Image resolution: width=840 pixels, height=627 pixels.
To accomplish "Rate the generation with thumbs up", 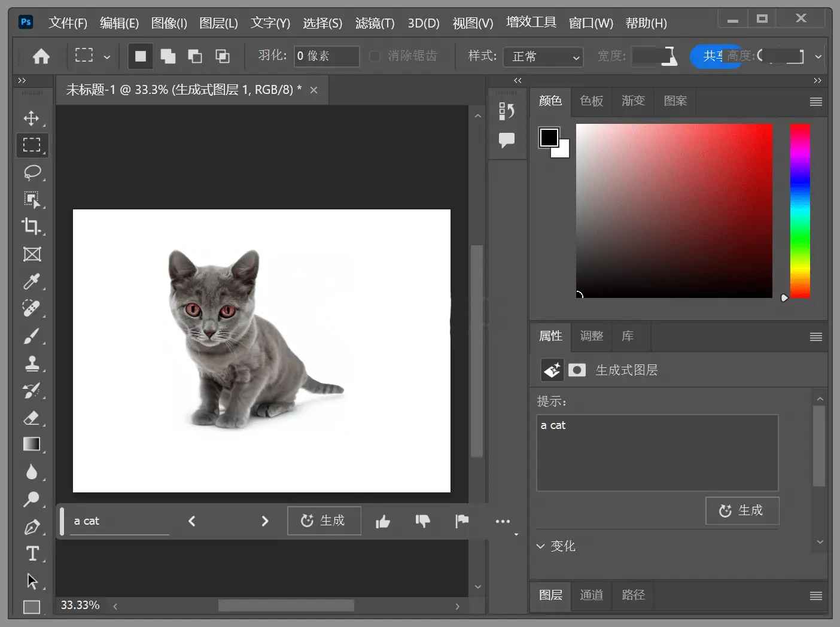I will click(383, 521).
